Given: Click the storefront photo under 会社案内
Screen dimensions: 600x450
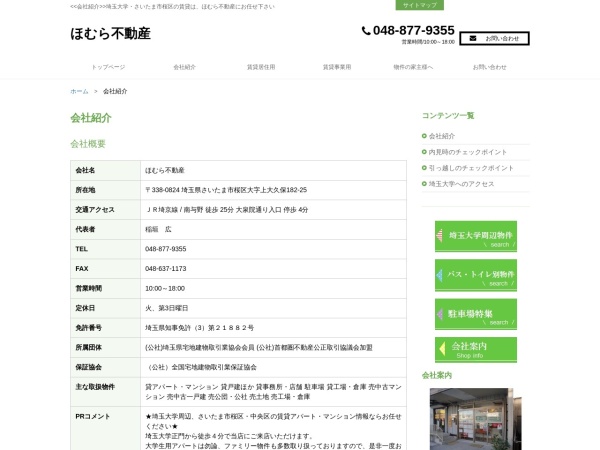Looking at the screenshot, I should [x=476, y=419].
